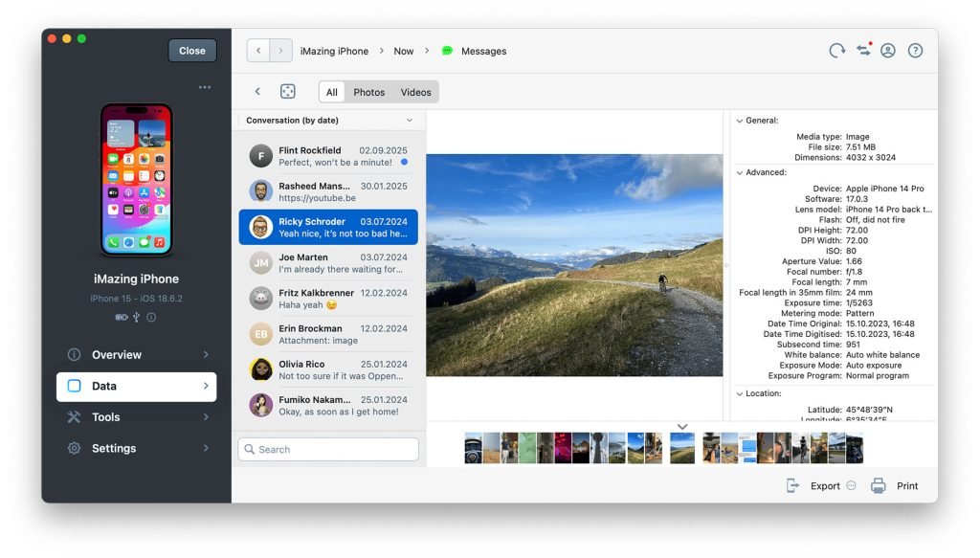Collapse the Location metadata section
The width and height of the screenshot is (980, 558).
click(x=739, y=393)
